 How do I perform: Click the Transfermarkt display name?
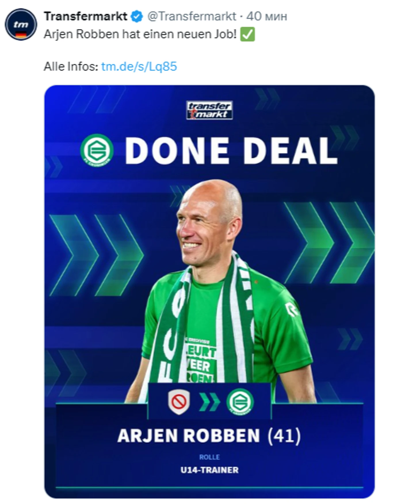click(x=85, y=16)
